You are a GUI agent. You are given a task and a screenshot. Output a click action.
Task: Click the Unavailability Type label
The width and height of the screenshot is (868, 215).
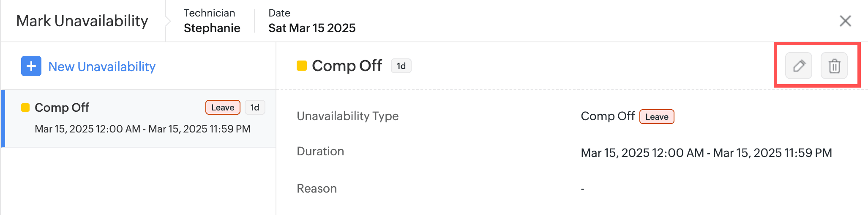click(347, 116)
